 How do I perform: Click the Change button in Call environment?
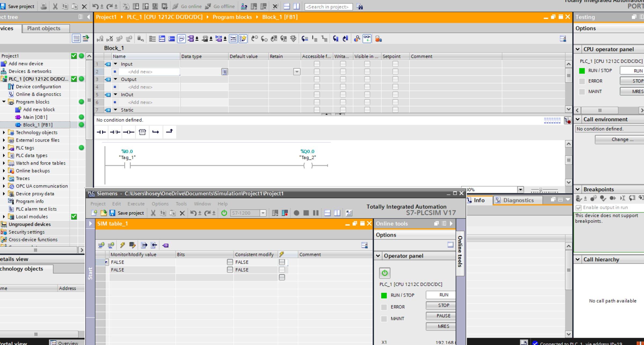[x=619, y=139]
